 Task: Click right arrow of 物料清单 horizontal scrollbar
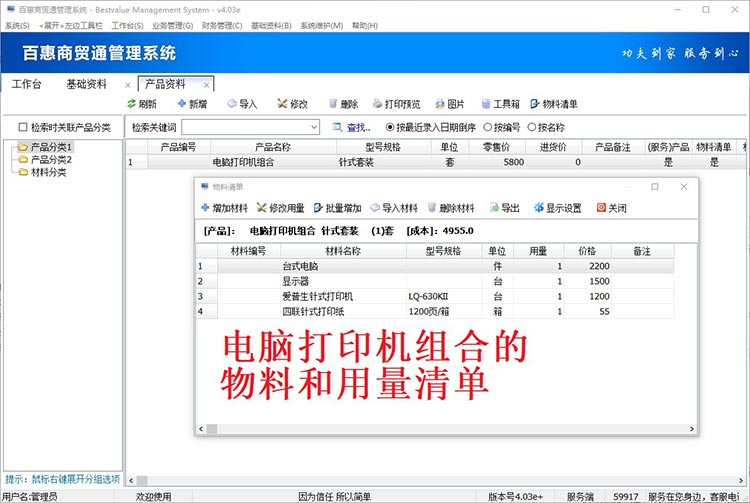[692, 429]
